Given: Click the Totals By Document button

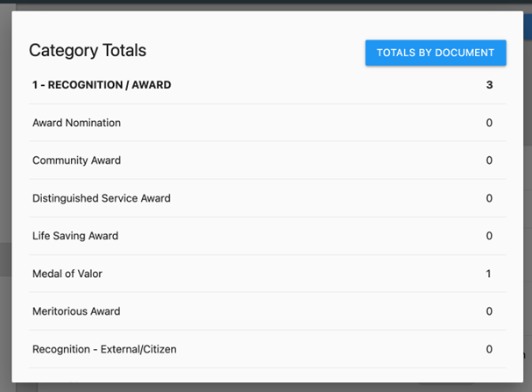Looking at the screenshot, I should (x=436, y=53).
